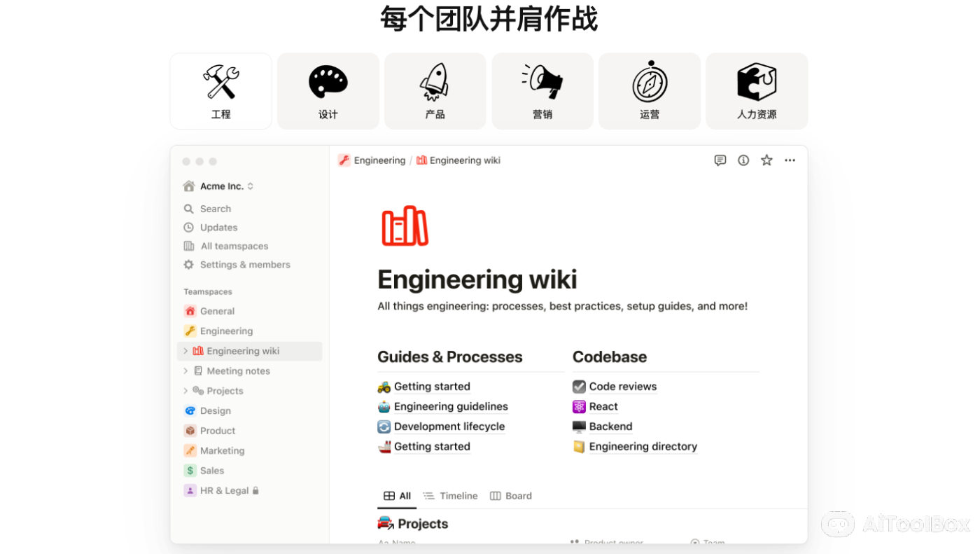This screenshot has height=554, width=980.
Task: Click Engineering in the breadcrumb
Action: 378,160
